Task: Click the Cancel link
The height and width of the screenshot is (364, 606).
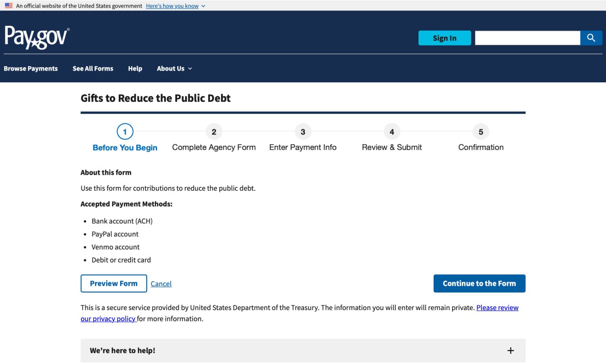Action: pos(161,284)
